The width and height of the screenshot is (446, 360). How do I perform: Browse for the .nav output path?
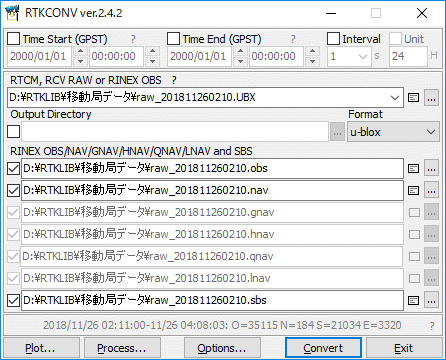tap(431, 190)
